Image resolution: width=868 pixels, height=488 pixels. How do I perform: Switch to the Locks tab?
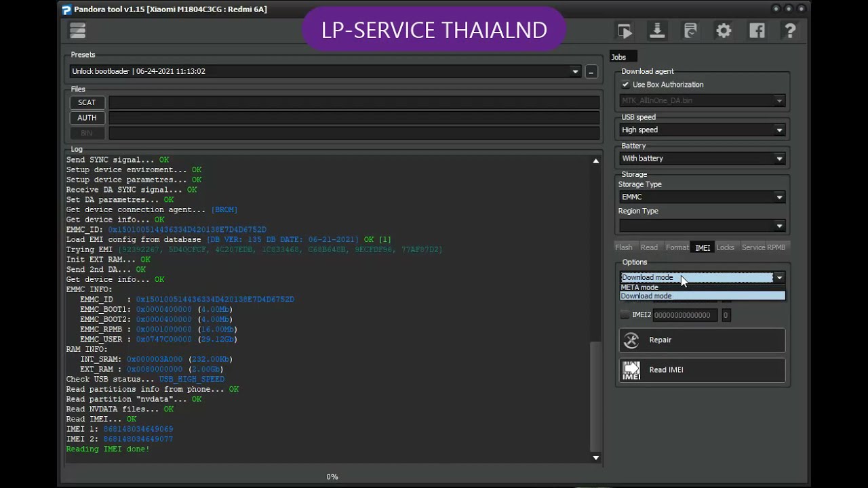point(725,247)
